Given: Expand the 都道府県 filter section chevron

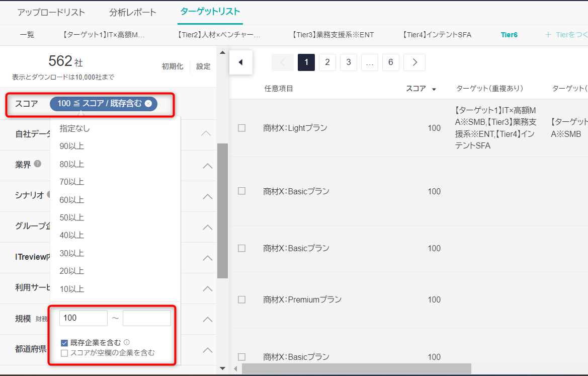Looking at the screenshot, I should point(207,350).
